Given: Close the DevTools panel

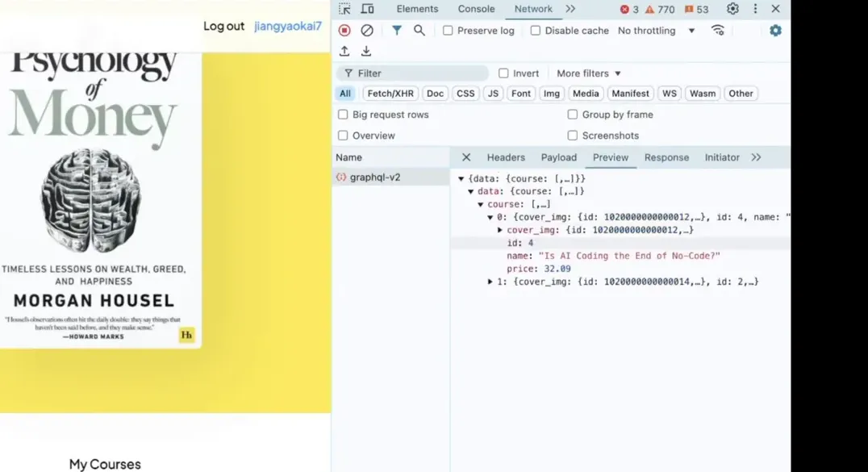Looking at the screenshot, I should click(x=775, y=9).
